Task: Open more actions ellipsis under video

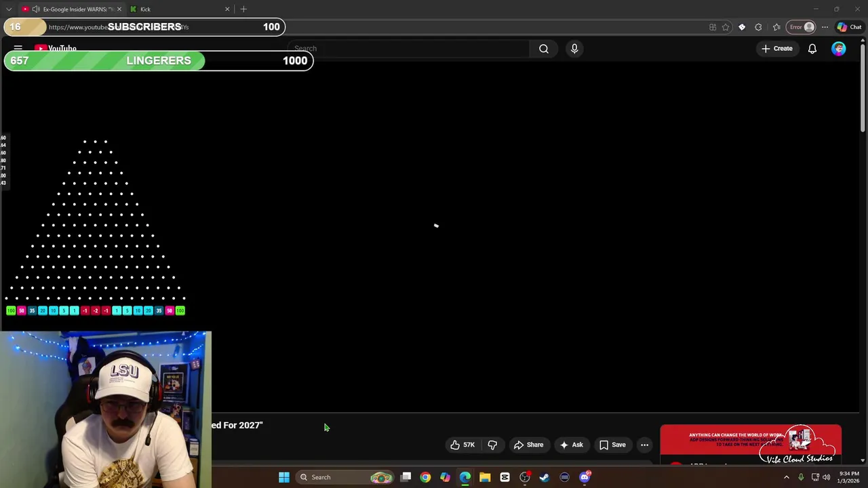Action: click(x=644, y=445)
